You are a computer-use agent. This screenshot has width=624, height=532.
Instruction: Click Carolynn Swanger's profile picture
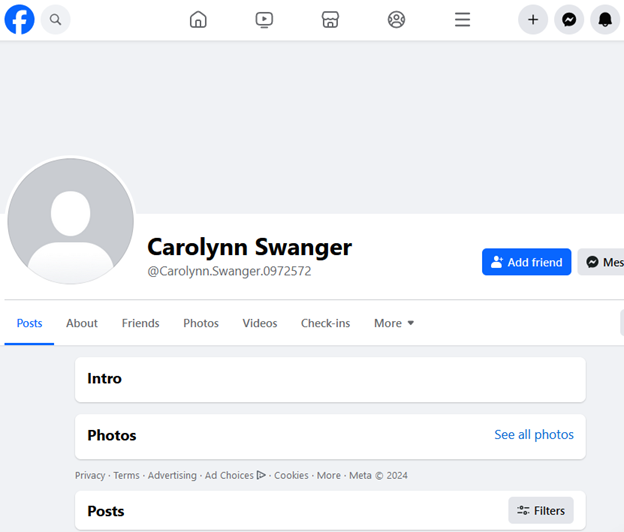click(71, 221)
